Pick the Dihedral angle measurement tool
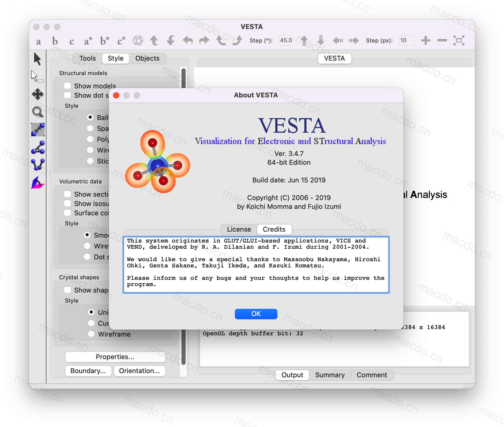 tap(38, 165)
